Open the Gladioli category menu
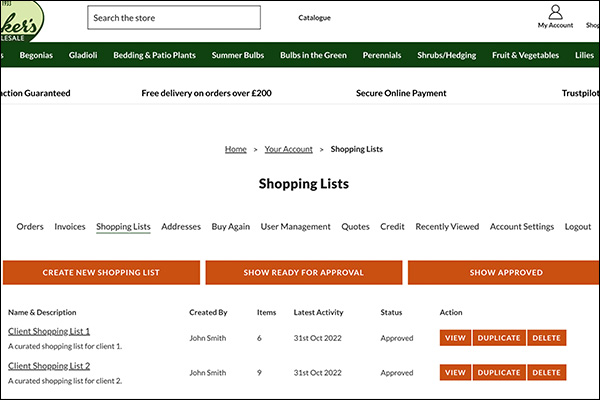Screen dimensions: 600x400 [x=83, y=55]
